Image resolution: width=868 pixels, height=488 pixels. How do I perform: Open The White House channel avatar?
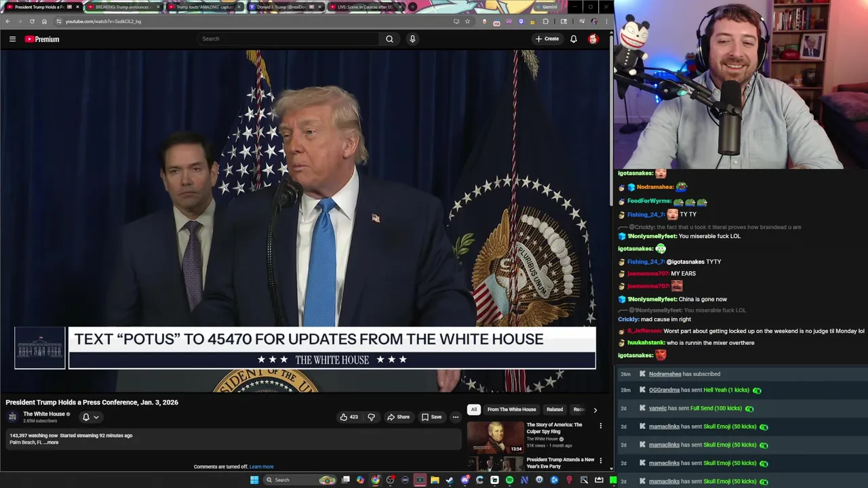[12, 417]
